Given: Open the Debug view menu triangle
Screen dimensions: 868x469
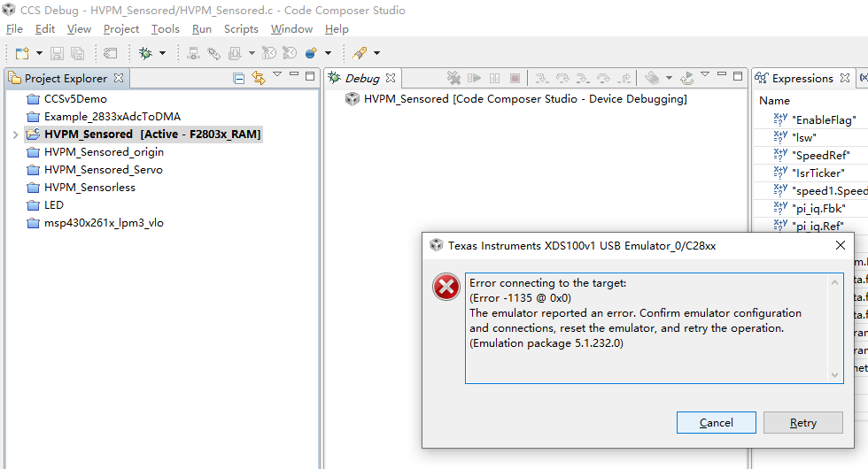Looking at the screenshot, I should (705, 74).
